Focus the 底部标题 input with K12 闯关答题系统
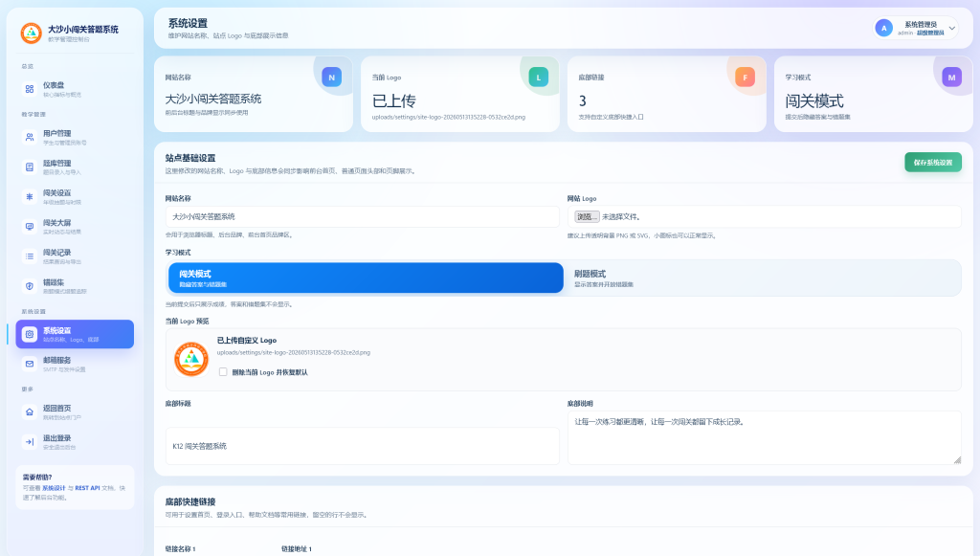 [x=363, y=446]
